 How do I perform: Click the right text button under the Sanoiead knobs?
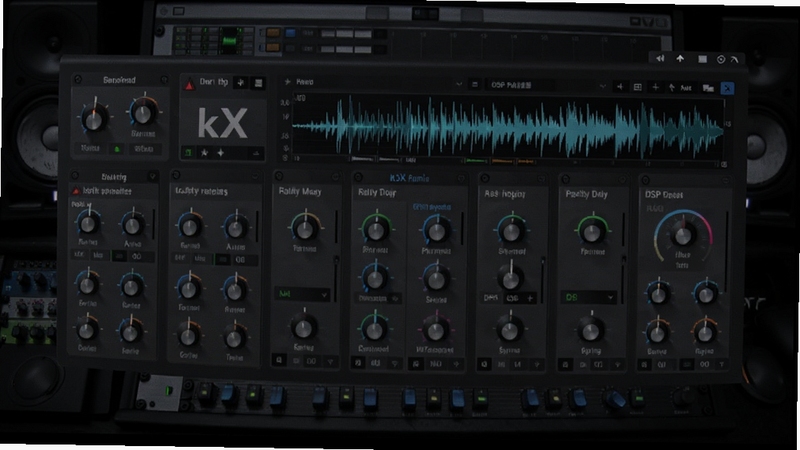tap(144, 149)
